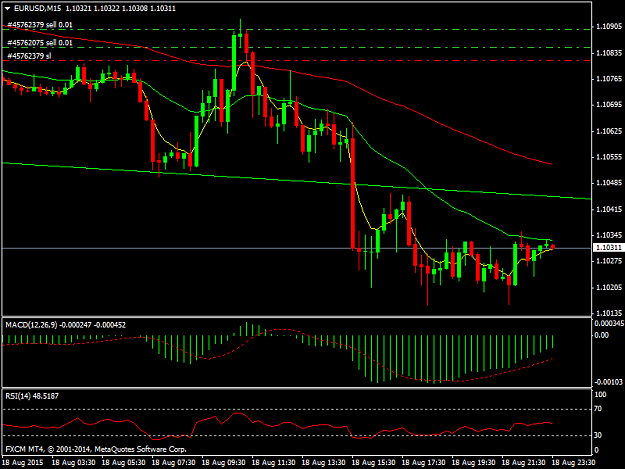The image size is (625, 469).
Task: Select the EURUSD,M15 chart title text
Action: (x=37, y=8)
